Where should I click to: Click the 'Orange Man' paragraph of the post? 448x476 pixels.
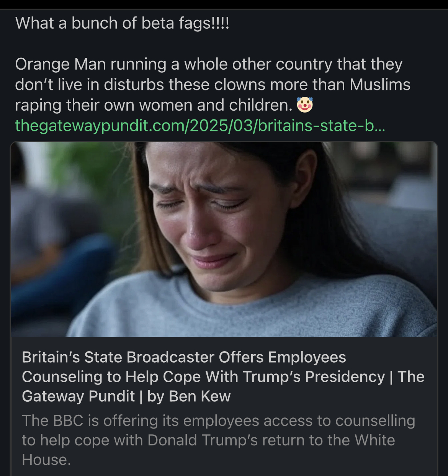(211, 83)
